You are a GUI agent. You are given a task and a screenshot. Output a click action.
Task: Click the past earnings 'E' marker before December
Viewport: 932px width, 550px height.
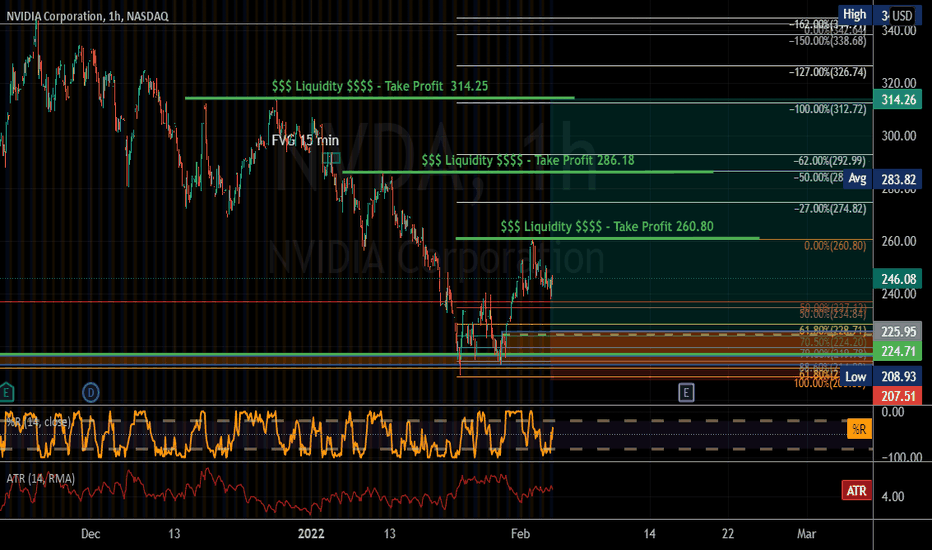pos(6,392)
